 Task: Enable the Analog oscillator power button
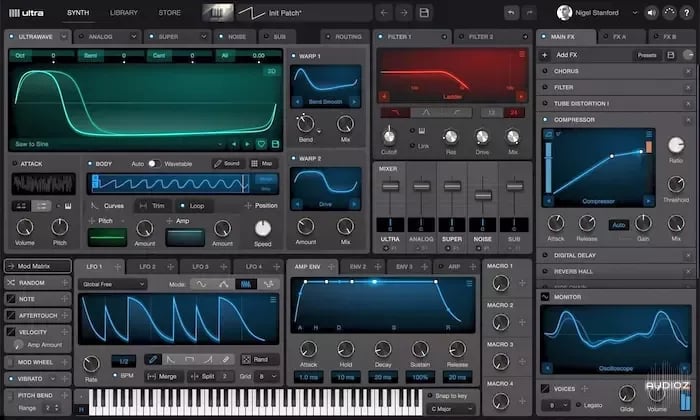coord(81,37)
